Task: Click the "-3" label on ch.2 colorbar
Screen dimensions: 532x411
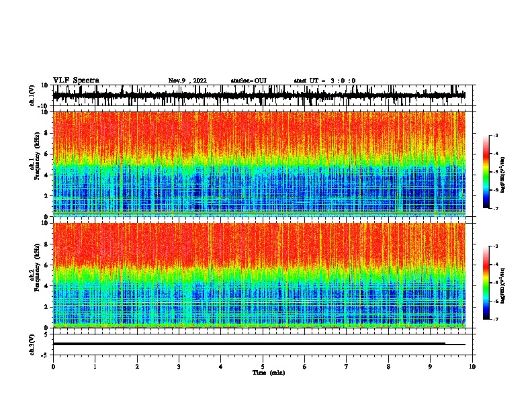Action: pos(495,246)
